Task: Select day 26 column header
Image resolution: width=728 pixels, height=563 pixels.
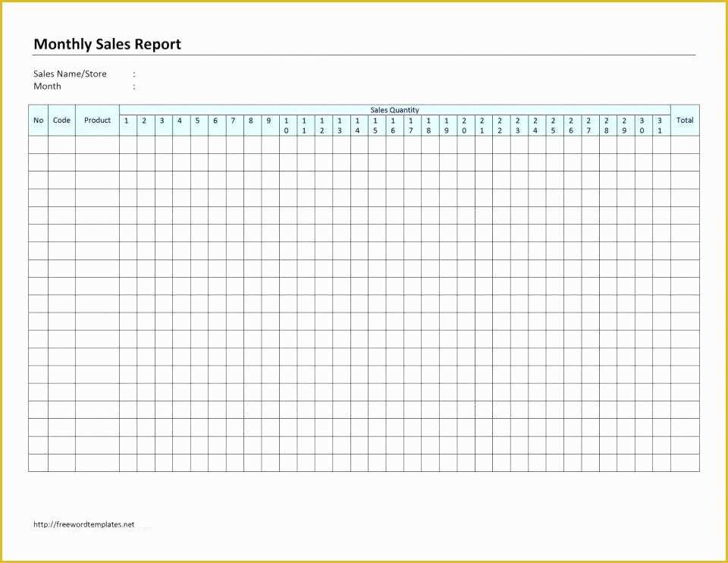Action: 573,125
